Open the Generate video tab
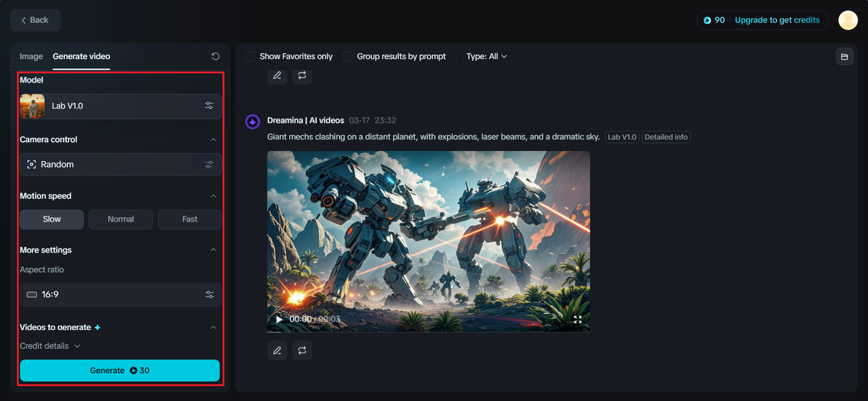This screenshot has height=401, width=868. point(81,56)
